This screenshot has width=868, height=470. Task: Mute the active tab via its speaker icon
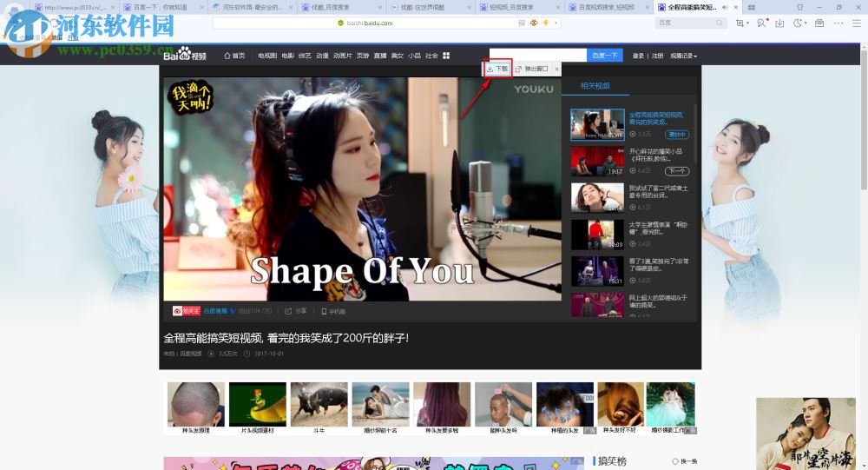coord(725,7)
